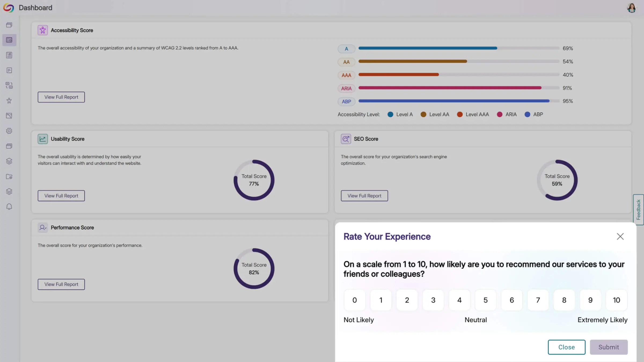Image resolution: width=644 pixels, height=362 pixels.
Task: Open the notifications bell icon
Action: tap(9, 207)
